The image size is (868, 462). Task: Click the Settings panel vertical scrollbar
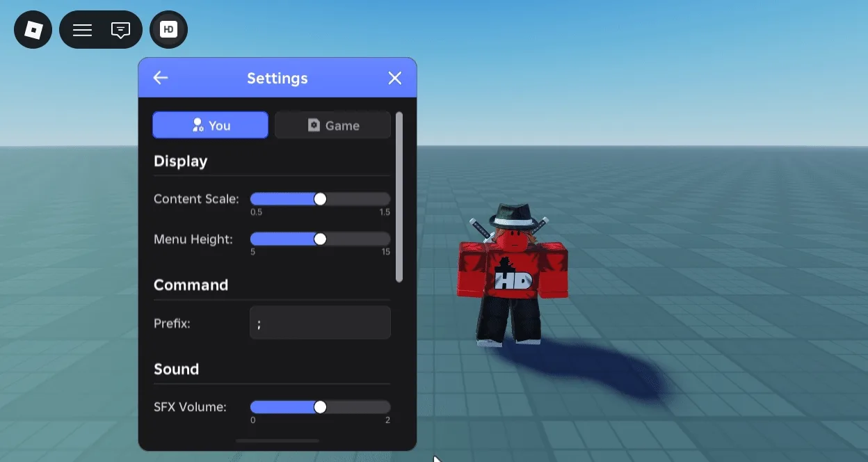(x=399, y=197)
